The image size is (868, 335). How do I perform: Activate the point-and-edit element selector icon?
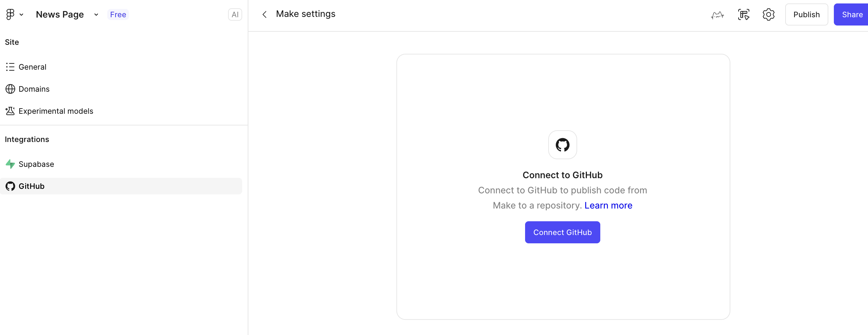[743, 15]
